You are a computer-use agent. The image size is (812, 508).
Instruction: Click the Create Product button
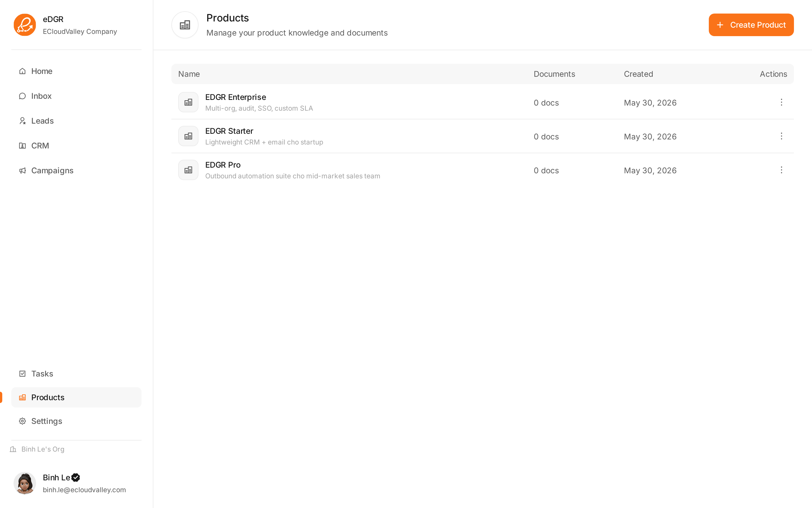[x=751, y=25]
